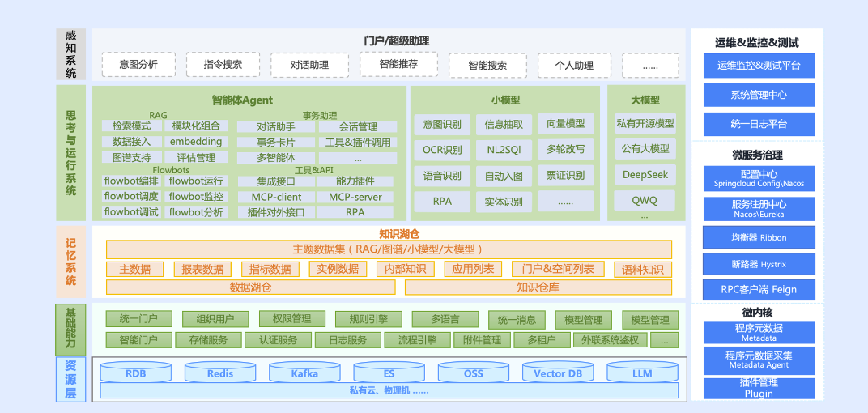
Task: Click the 插件管理 Plugin block
Action: click(x=759, y=388)
